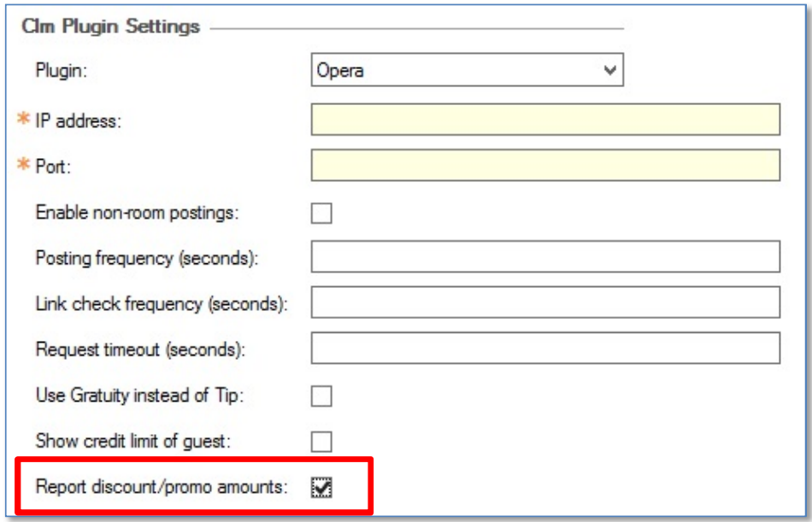
Task: Click the required asterisk beside Port
Action: coord(24,165)
